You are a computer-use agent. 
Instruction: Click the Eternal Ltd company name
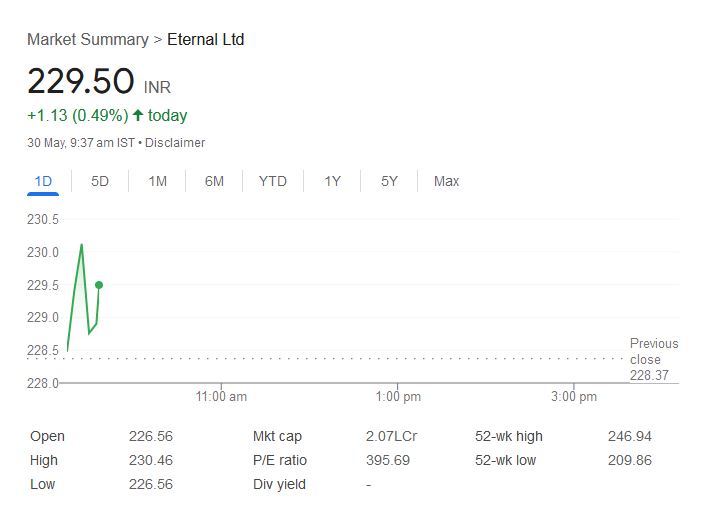tap(205, 40)
